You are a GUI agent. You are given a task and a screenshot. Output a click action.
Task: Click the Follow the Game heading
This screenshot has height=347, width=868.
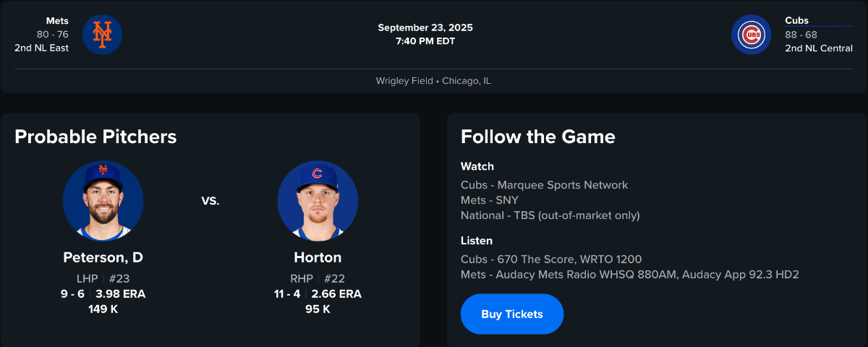pos(537,137)
